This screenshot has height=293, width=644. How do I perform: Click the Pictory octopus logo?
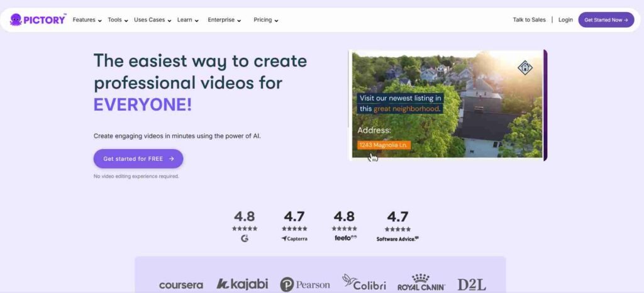tap(38, 19)
